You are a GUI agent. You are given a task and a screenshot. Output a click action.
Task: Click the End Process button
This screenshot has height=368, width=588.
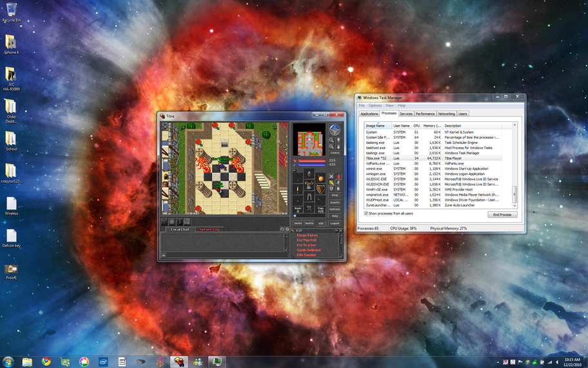click(x=502, y=214)
